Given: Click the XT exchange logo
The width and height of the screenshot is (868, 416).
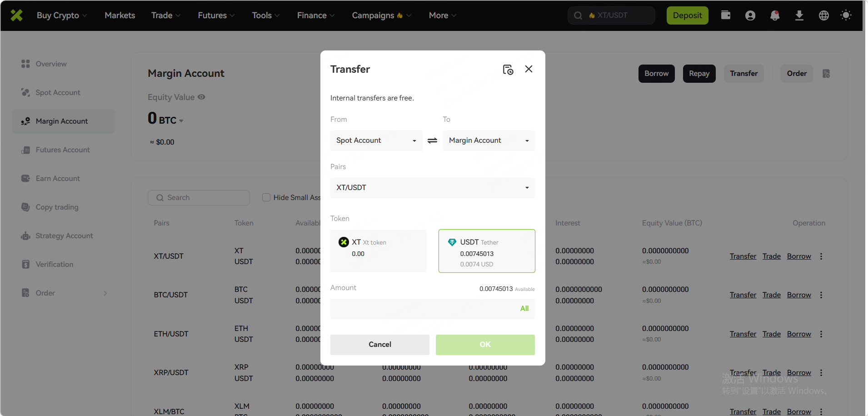Looking at the screenshot, I should [17, 15].
